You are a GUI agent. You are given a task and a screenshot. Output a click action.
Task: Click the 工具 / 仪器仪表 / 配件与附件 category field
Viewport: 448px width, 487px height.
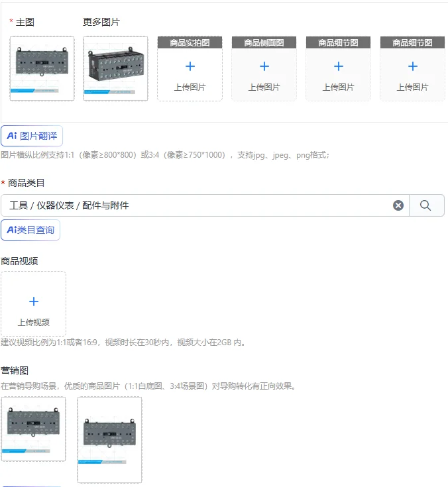pos(205,205)
